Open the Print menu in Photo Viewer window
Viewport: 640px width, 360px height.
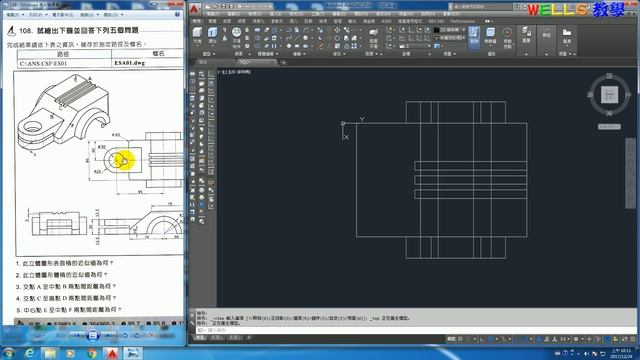[38, 14]
